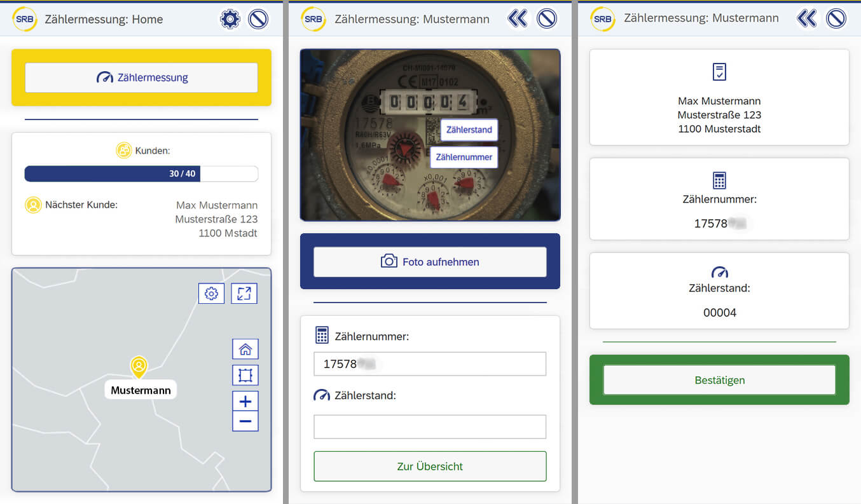Image resolution: width=861 pixels, height=504 pixels.
Task: Reset map to home view
Action: click(245, 349)
